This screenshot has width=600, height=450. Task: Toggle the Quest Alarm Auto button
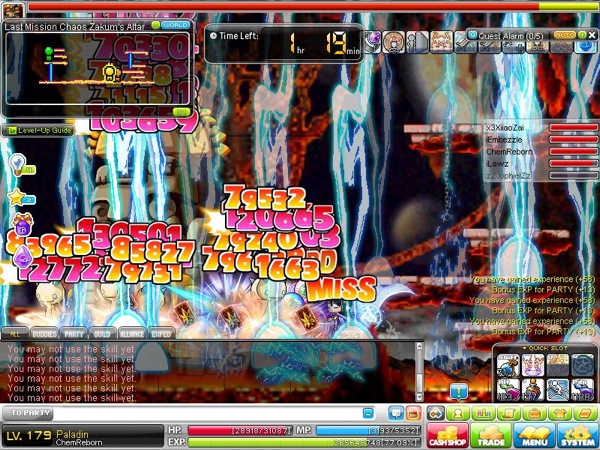pyautogui.click(x=564, y=35)
